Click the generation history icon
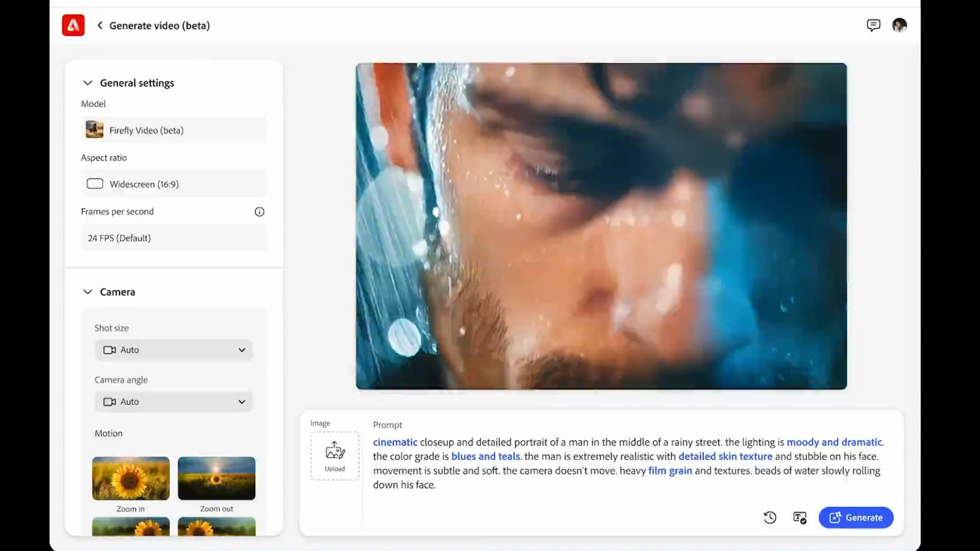980x551 pixels. [770, 517]
